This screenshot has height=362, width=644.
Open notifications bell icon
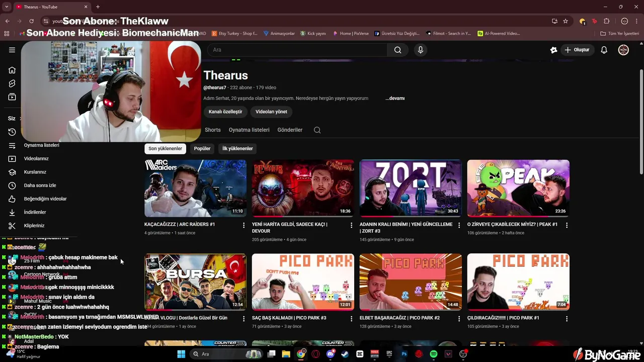[x=604, y=50]
